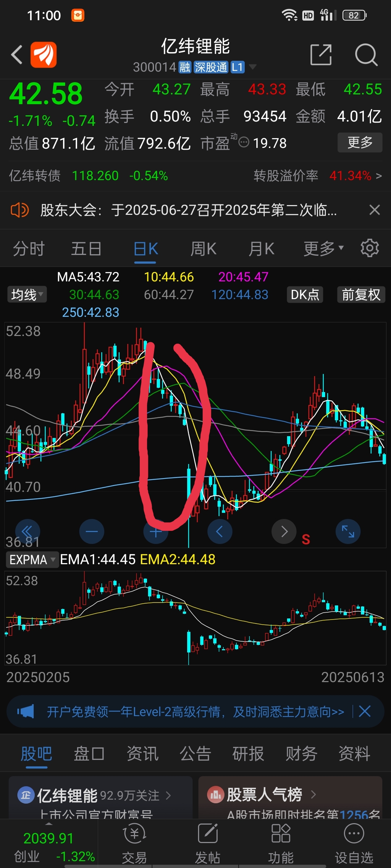
Task: Open the 资讯 tab
Action: [x=143, y=754]
